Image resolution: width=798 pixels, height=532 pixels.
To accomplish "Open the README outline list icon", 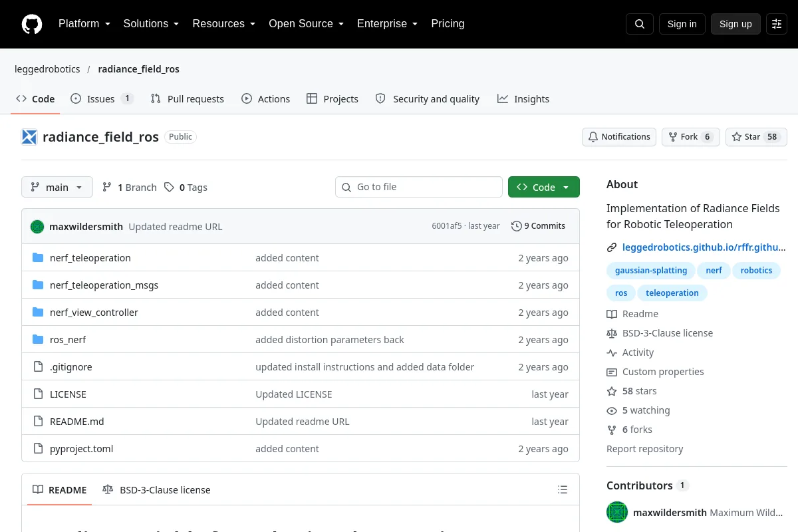I will coord(563,490).
